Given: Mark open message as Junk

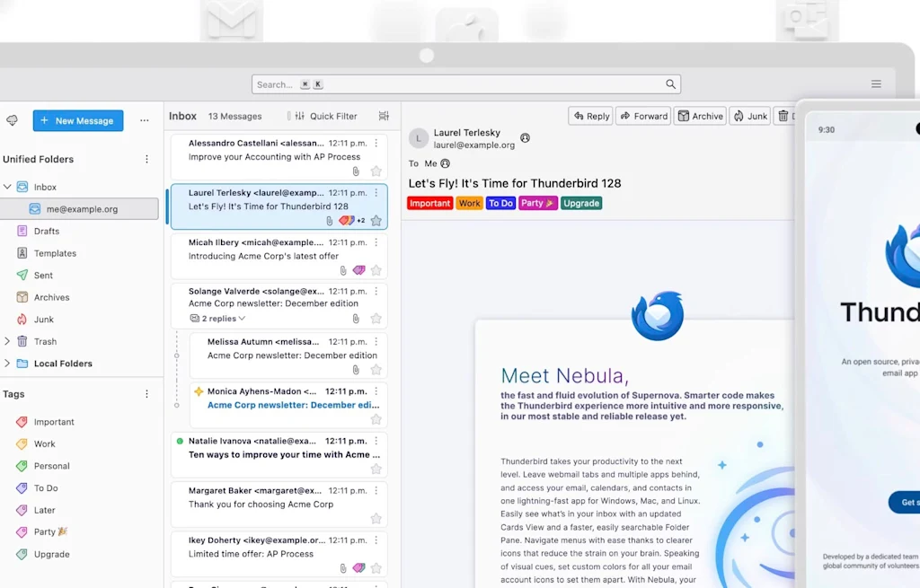Looking at the screenshot, I should [750, 116].
